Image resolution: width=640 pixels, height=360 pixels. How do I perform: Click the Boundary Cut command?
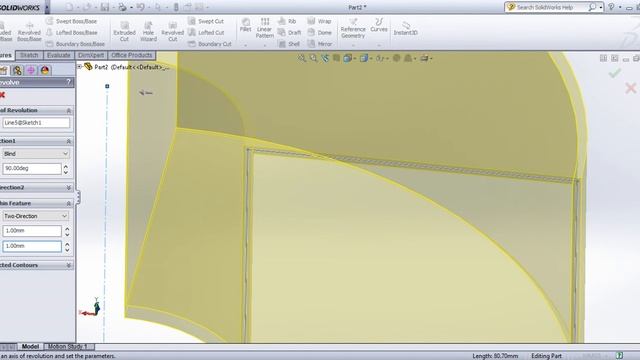coord(210,44)
